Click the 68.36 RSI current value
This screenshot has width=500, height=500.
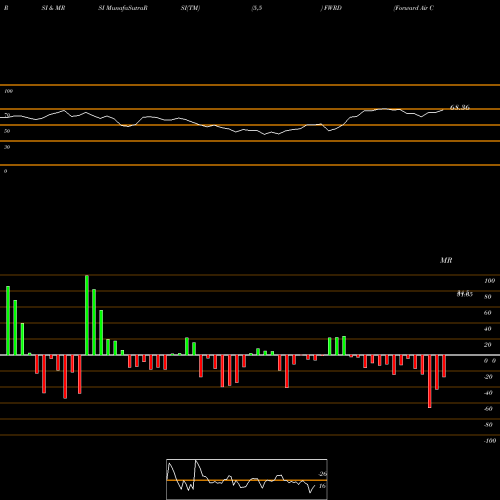(460, 107)
